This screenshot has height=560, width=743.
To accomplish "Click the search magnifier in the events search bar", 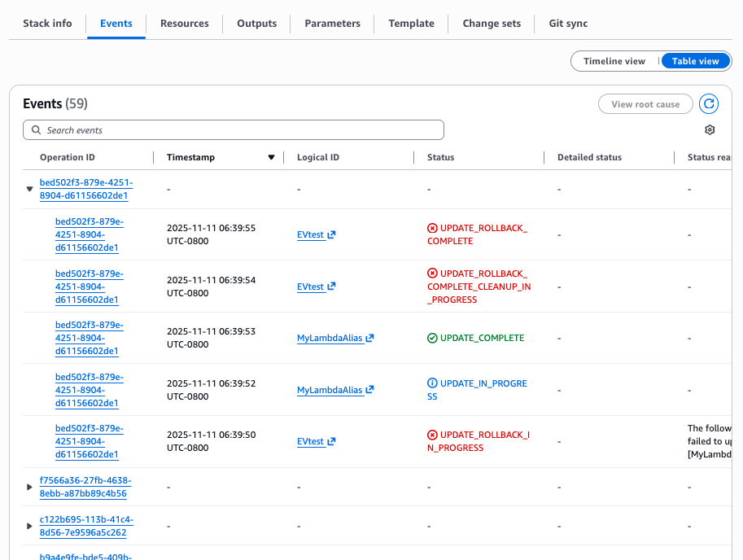I will [x=37, y=129].
